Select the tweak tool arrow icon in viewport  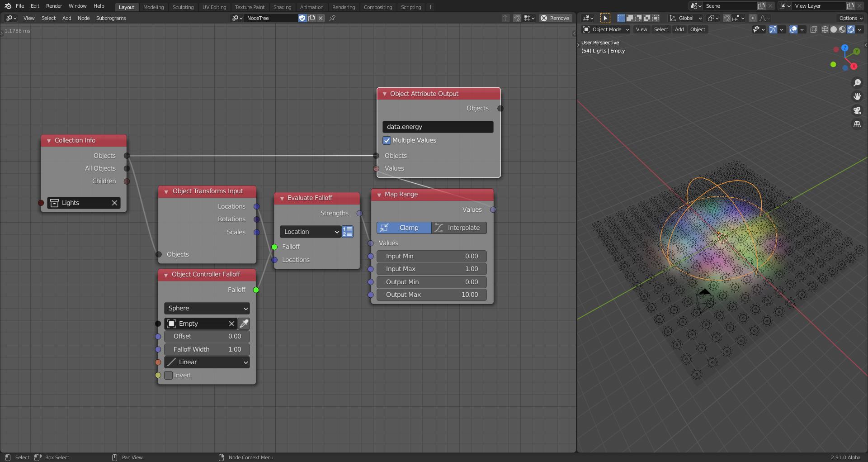point(605,18)
